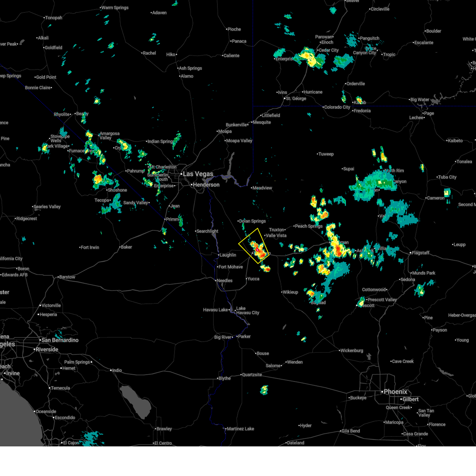Click the Supai label

click(x=349, y=169)
